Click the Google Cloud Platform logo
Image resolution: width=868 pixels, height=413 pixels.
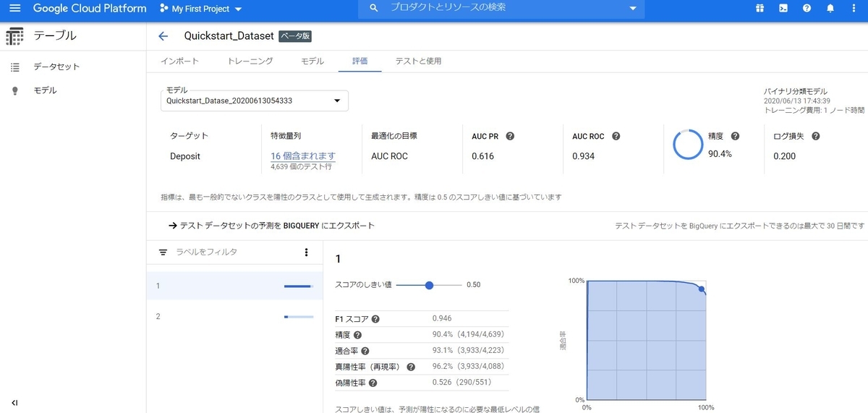[90, 9]
